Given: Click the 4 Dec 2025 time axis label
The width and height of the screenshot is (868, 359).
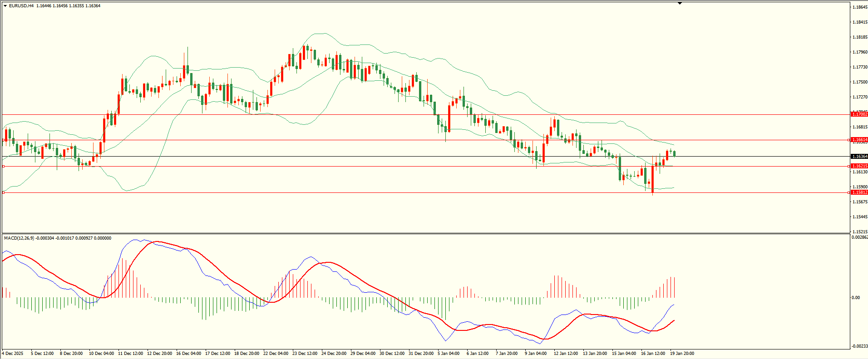Looking at the screenshot, I should [x=13, y=354].
